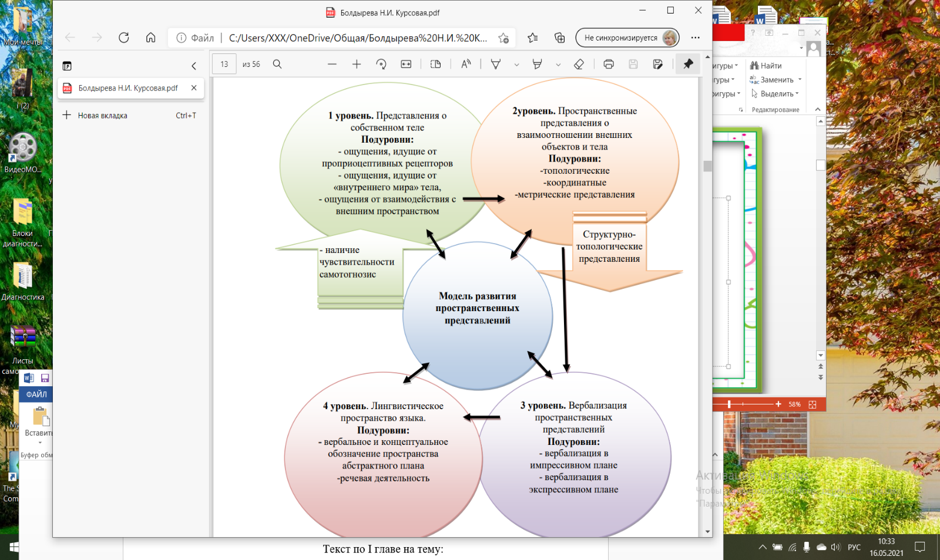Screen dimensions: 940x560
Task: Expand Заменить dropdown arrow in Word
Action: [x=800, y=79]
